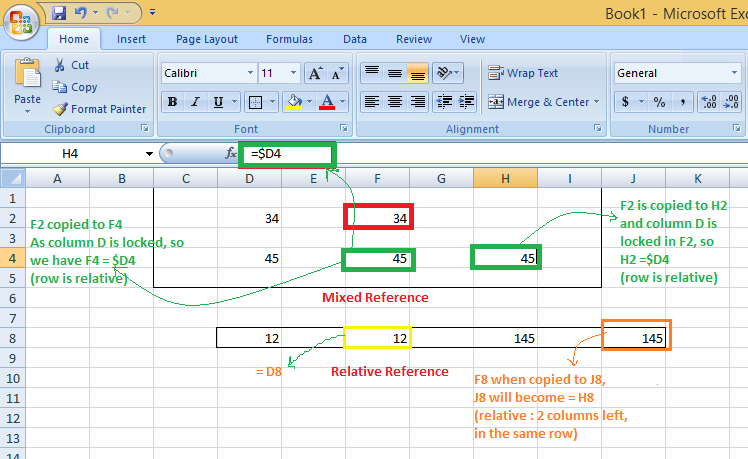Open the Alignment dialog launcher
The width and height of the screenshot is (748, 459).
point(597,128)
